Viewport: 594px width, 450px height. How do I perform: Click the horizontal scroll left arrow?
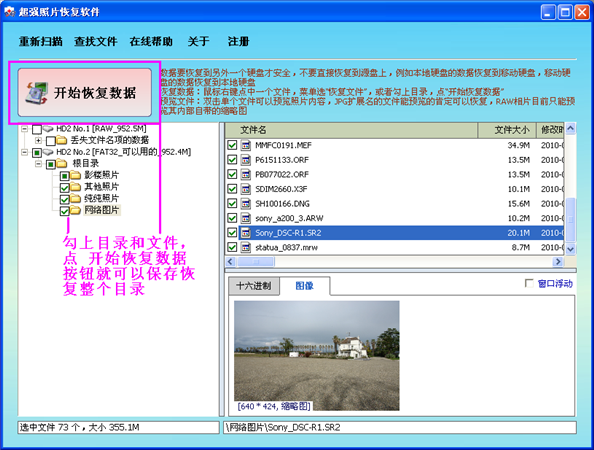tap(230, 261)
